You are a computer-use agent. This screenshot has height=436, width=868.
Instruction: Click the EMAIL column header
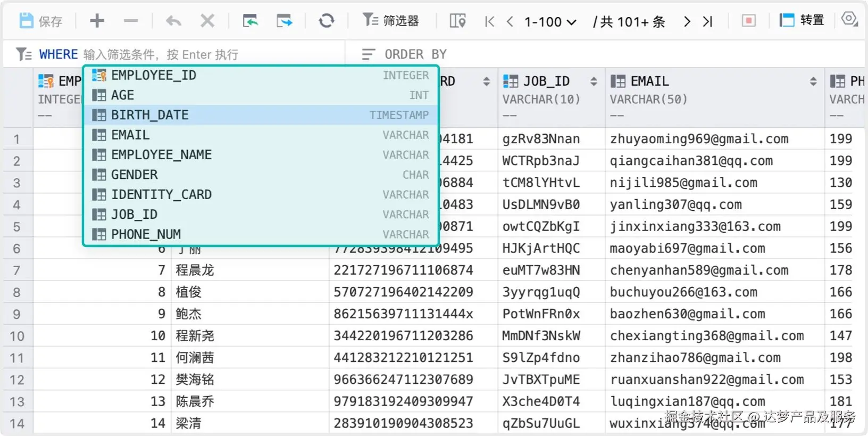click(x=649, y=81)
